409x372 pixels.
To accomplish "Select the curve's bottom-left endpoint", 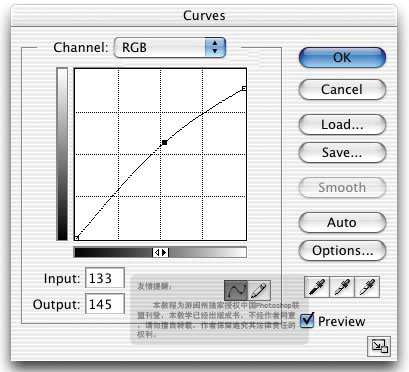I will [76, 238].
